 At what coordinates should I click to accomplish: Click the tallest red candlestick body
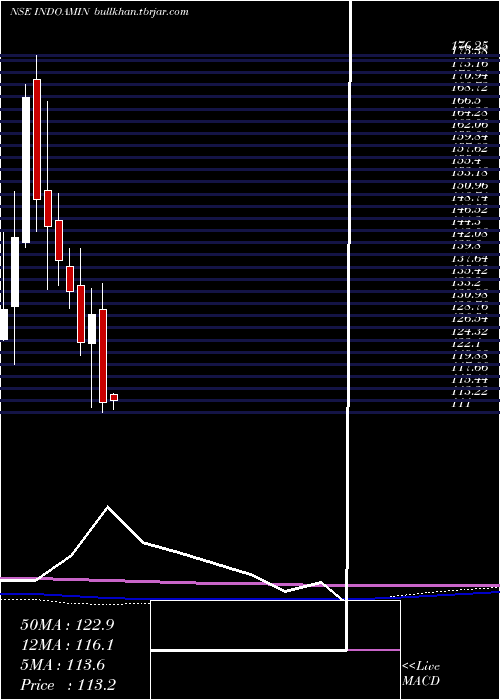coord(37,139)
